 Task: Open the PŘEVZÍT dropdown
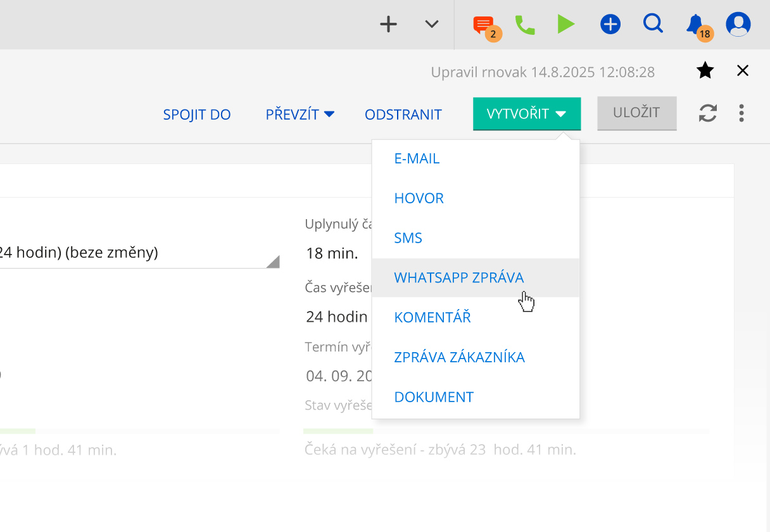click(300, 114)
